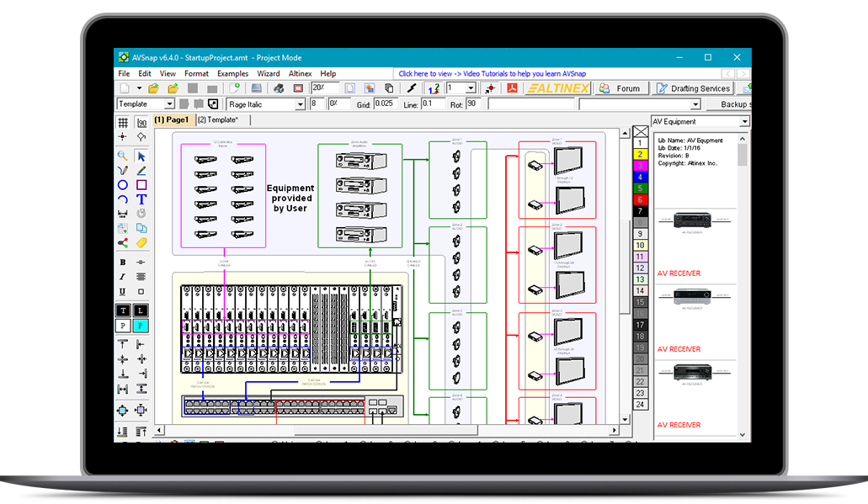Toggle bold text formatting
The height and width of the screenshot is (504, 868).
click(122, 263)
